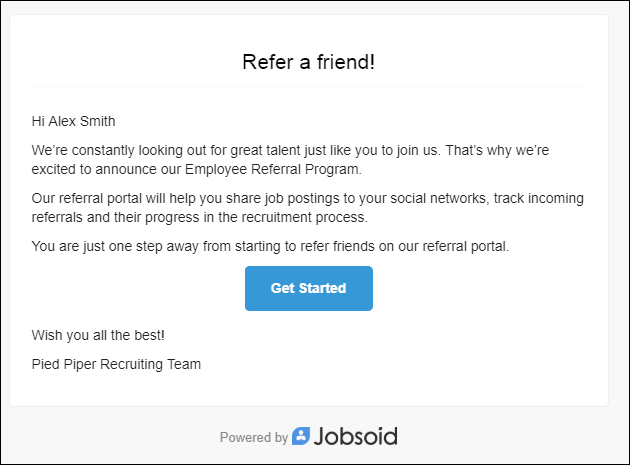630x466 pixels.
Task: Click the sentence "You are just one step away"
Action: click(x=270, y=245)
